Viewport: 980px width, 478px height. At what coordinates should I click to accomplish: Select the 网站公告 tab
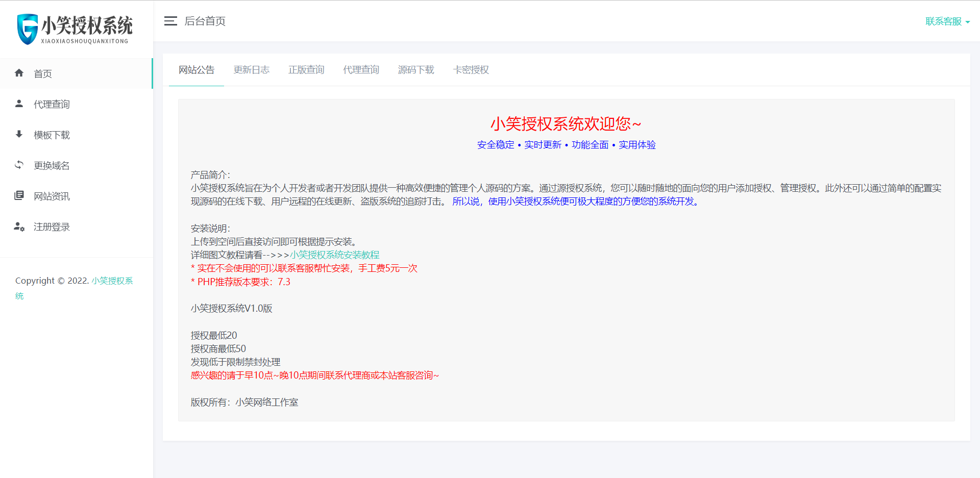click(196, 70)
